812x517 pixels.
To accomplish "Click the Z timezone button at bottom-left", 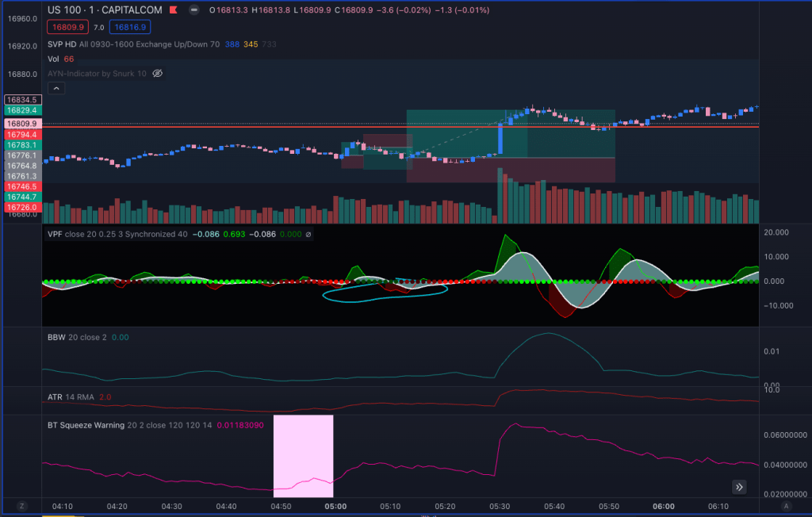I will [x=21, y=506].
